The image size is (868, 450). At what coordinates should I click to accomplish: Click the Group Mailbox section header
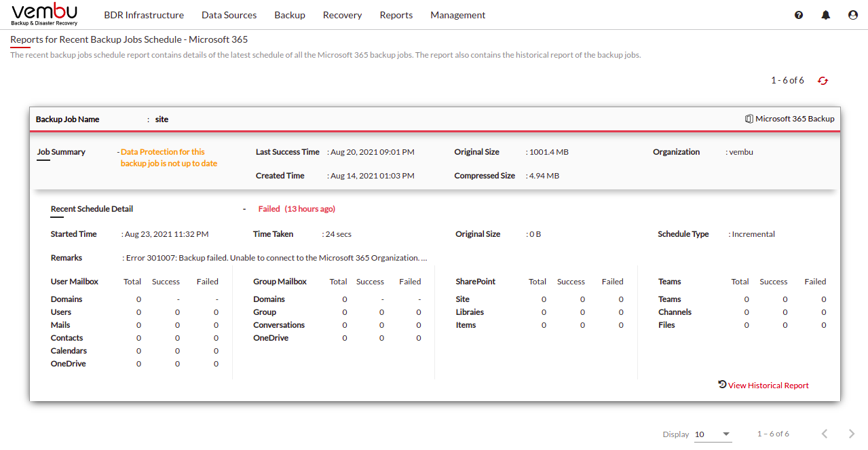click(280, 282)
